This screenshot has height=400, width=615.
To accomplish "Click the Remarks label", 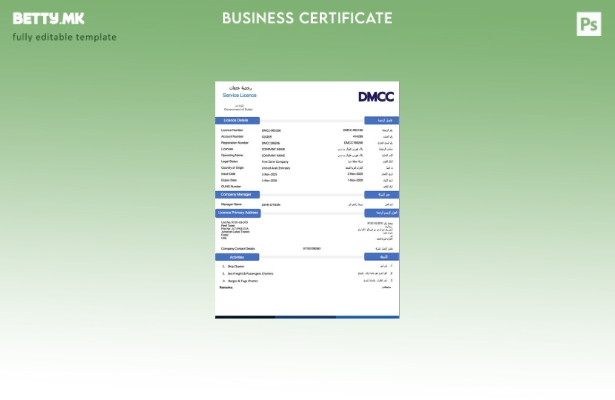I will 227,288.
